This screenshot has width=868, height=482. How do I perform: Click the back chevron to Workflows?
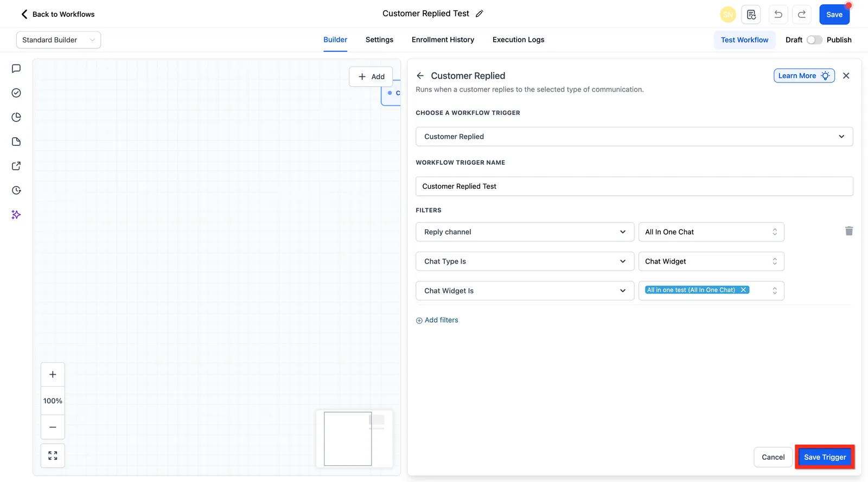click(x=24, y=14)
